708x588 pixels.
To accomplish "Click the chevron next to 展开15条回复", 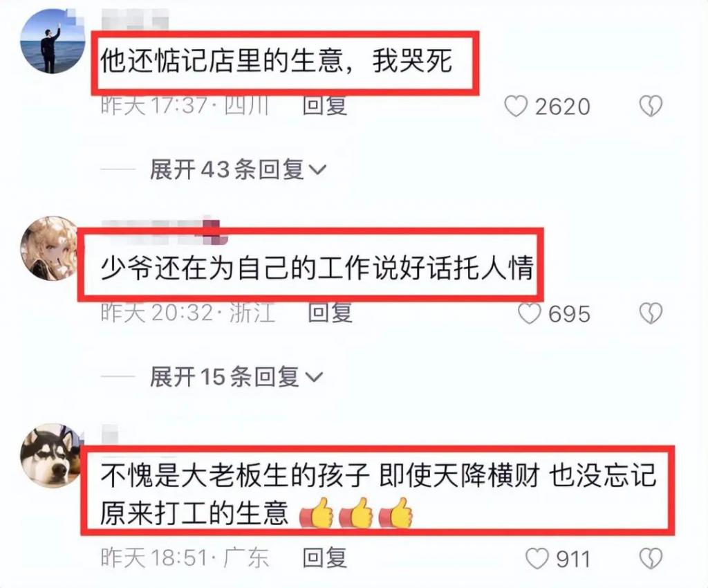I will click(315, 377).
